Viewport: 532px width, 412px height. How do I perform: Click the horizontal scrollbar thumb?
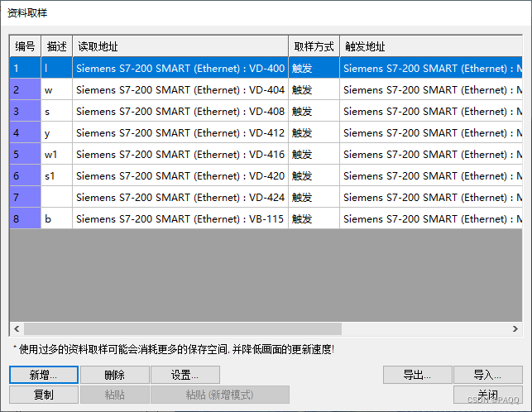[x=183, y=328]
